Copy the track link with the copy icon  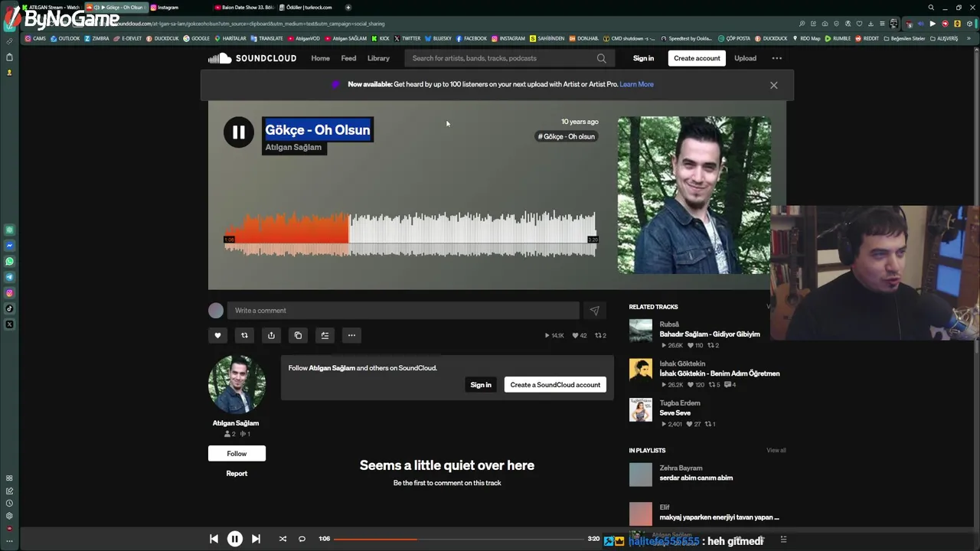click(x=298, y=335)
